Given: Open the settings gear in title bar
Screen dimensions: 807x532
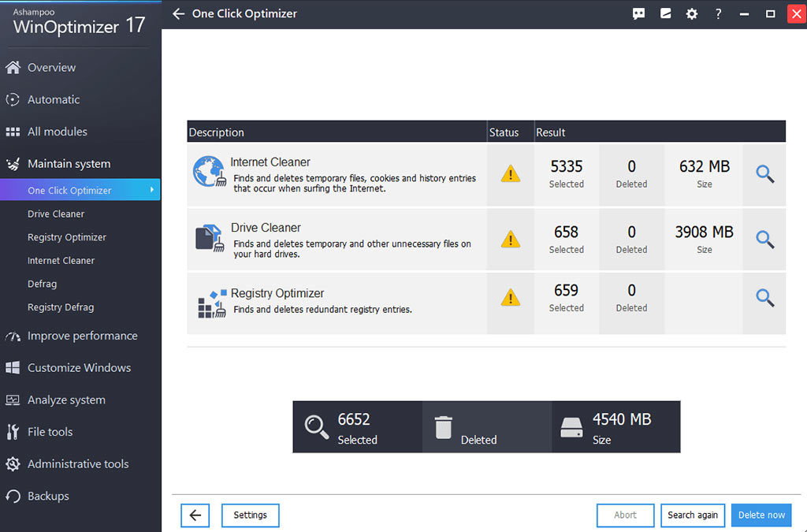Looking at the screenshot, I should 692,14.
